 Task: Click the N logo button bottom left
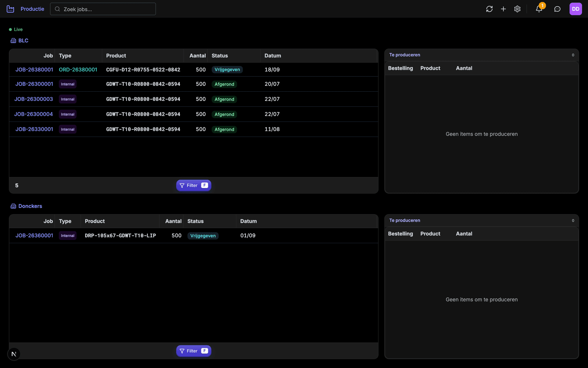14,354
